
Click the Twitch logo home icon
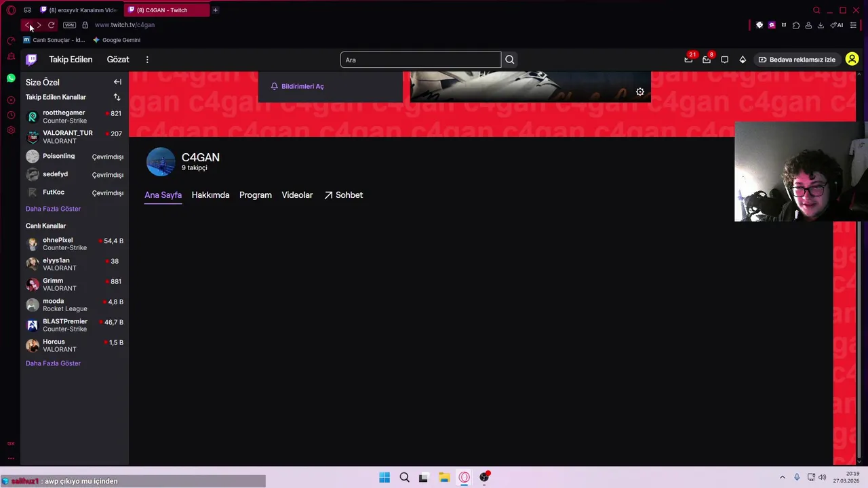[31, 60]
